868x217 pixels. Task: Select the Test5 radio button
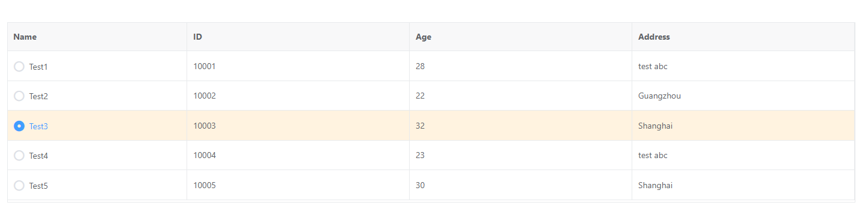19,186
